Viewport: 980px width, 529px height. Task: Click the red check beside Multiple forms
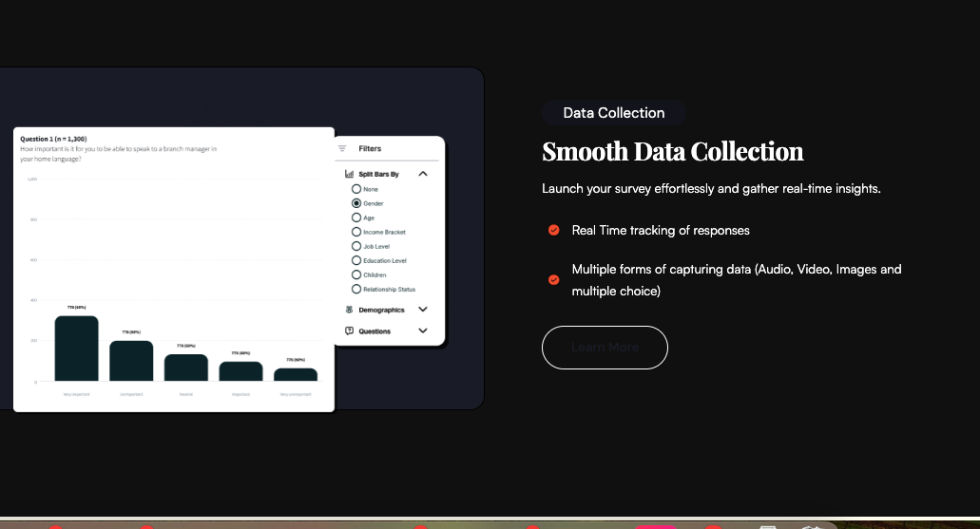pyautogui.click(x=554, y=280)
